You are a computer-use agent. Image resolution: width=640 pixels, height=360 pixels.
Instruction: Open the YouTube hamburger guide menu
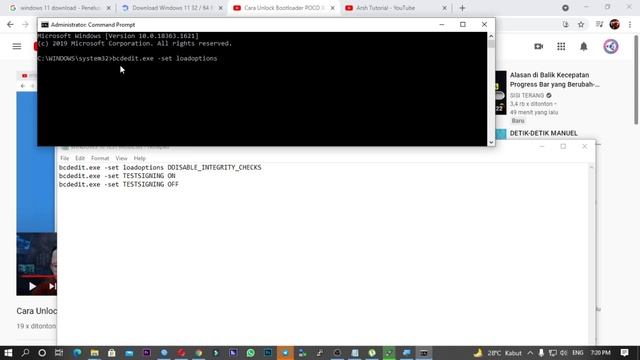coord(17,46)
